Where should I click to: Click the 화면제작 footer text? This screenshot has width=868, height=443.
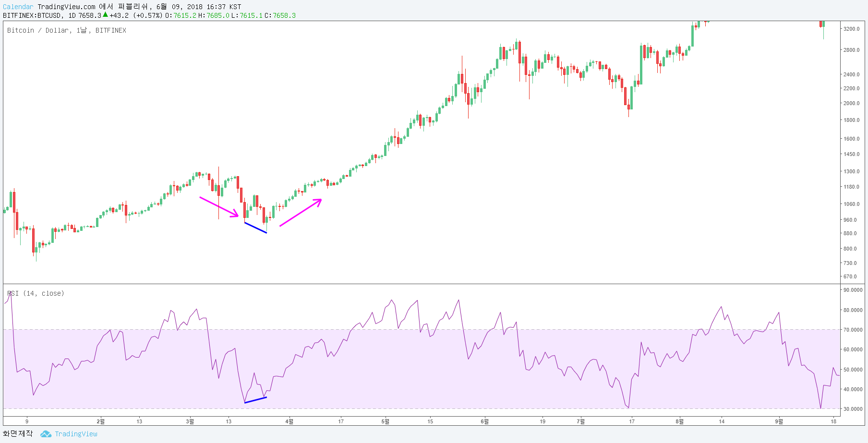click(18, 433)
